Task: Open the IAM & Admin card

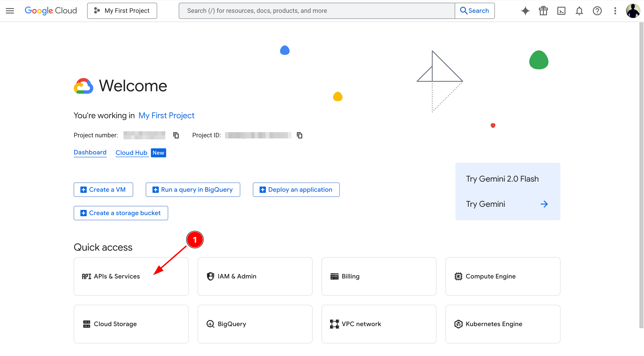Action: coord(255,276)
